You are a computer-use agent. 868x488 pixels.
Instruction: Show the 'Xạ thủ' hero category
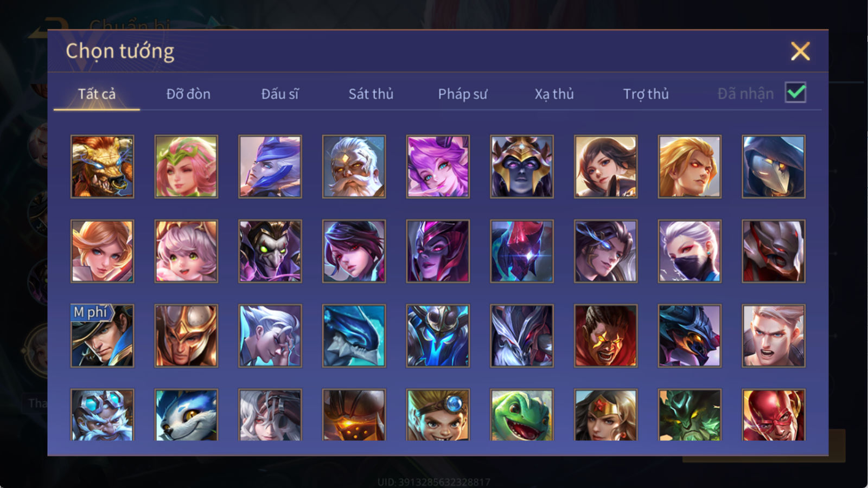pos(554,94)
